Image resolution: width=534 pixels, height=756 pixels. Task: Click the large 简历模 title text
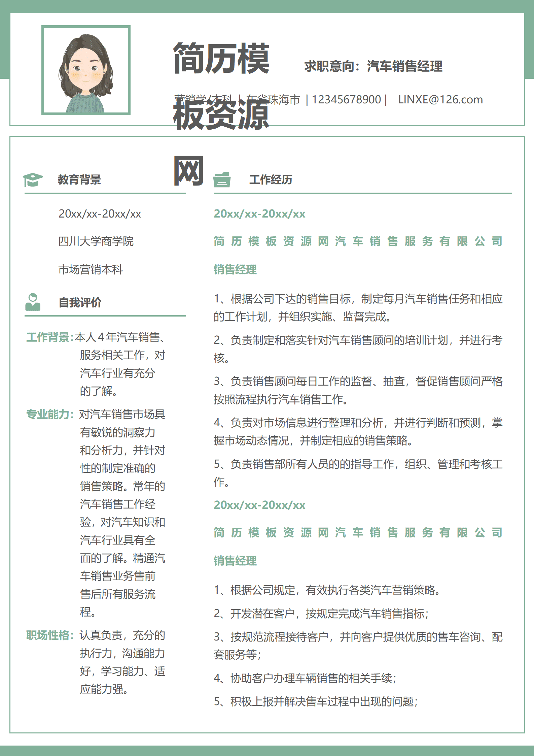point(221,58)
